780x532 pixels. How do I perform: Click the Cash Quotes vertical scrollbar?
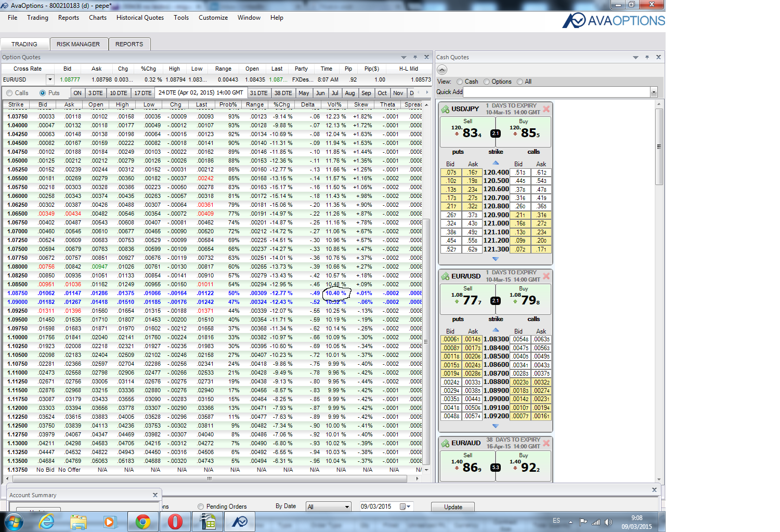click(x=659, y=147)
